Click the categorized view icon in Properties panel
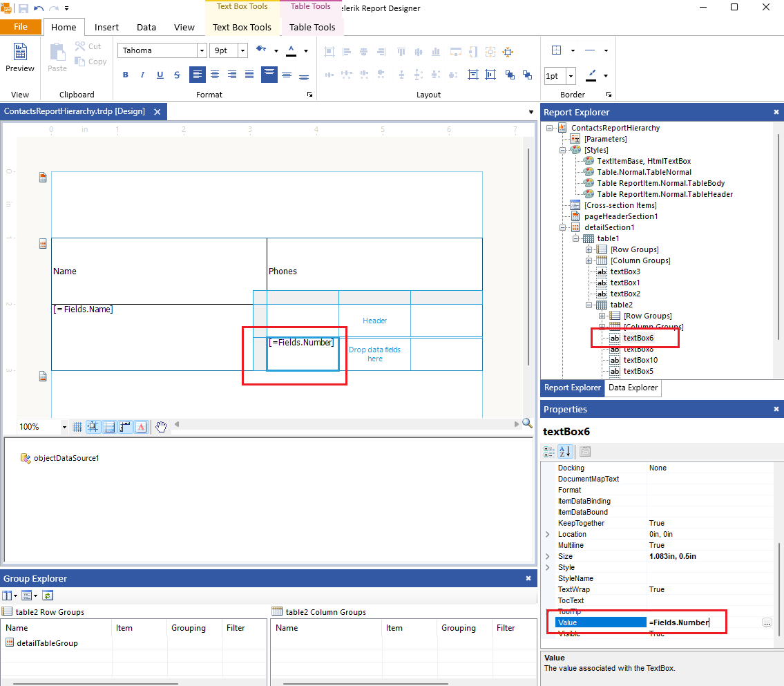Screen dimensions: 784x686 tap(549, 451)
